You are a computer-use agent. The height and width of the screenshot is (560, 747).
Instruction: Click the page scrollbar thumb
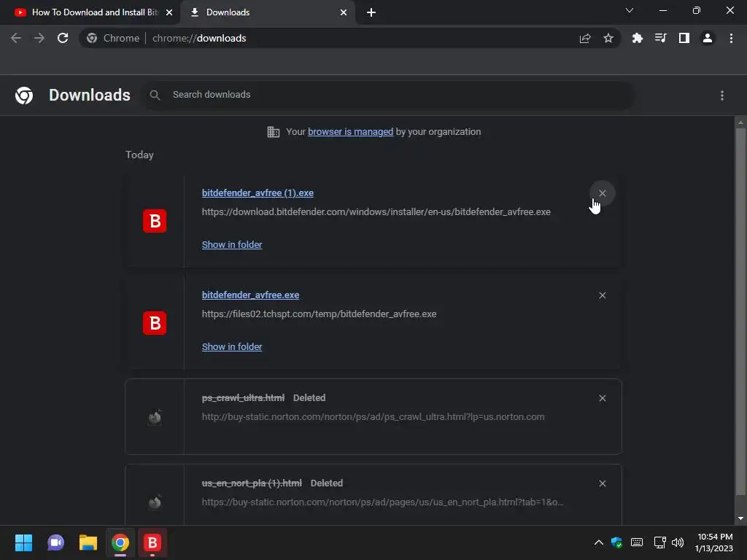tap(740, 311)
